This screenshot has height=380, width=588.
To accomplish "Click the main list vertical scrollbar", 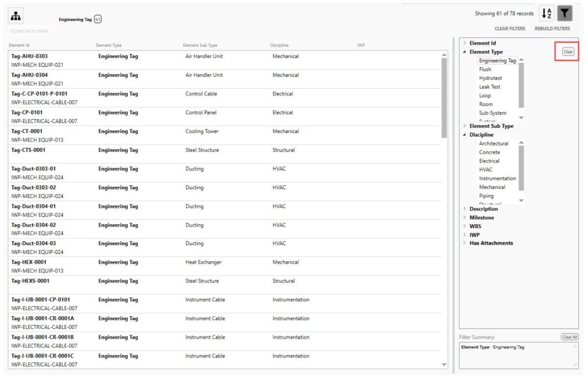I will pos(444,98).
